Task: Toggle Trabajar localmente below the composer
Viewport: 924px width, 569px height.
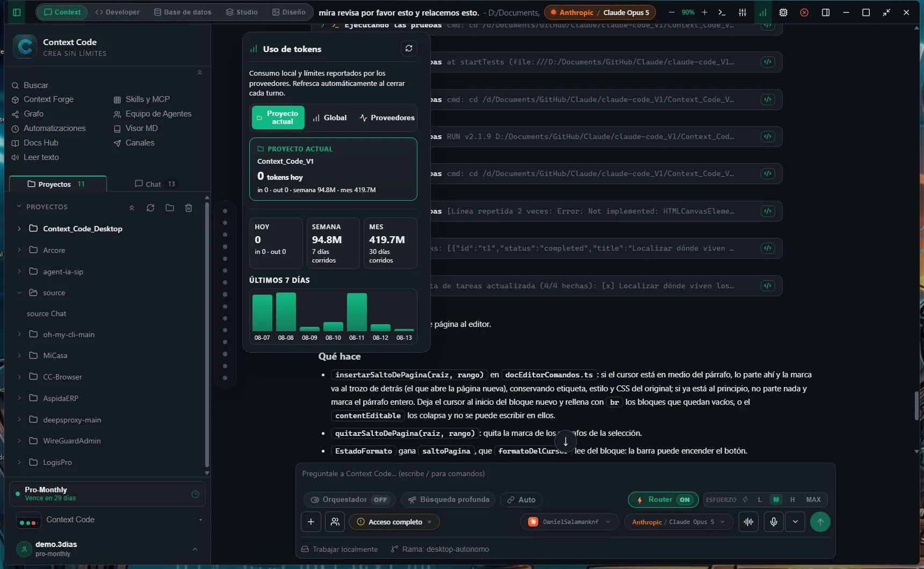Action: [340, 549]
